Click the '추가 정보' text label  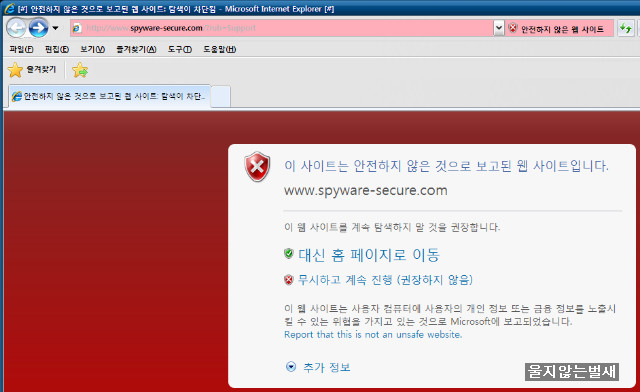(x=327, y=367)
